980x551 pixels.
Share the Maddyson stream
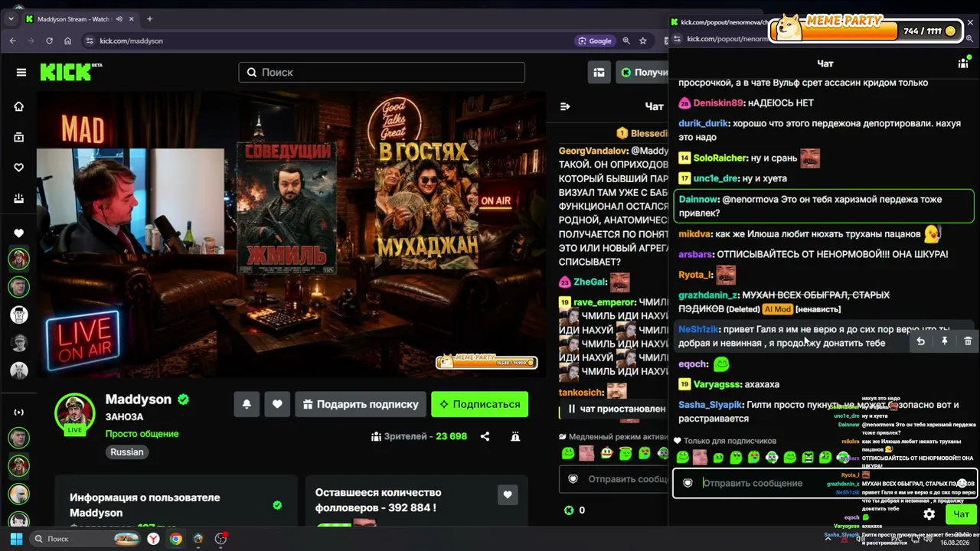coord(485,436)
